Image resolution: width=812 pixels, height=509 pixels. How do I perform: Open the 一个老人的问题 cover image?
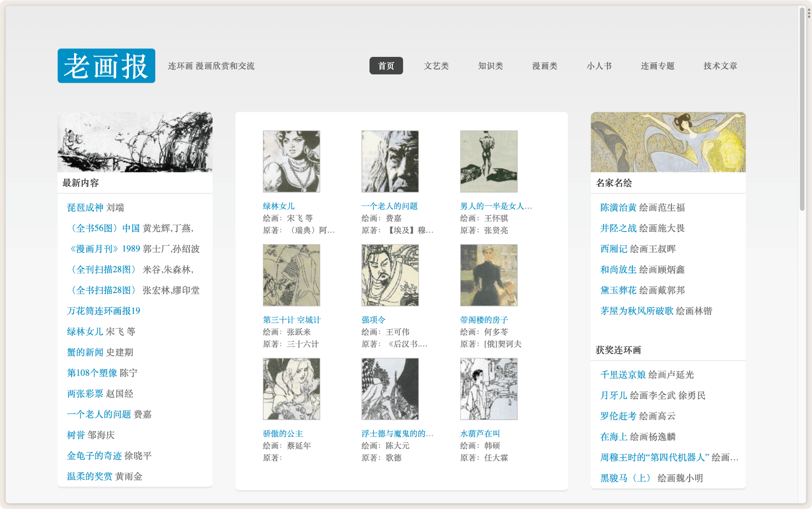(x=390, y=162)
